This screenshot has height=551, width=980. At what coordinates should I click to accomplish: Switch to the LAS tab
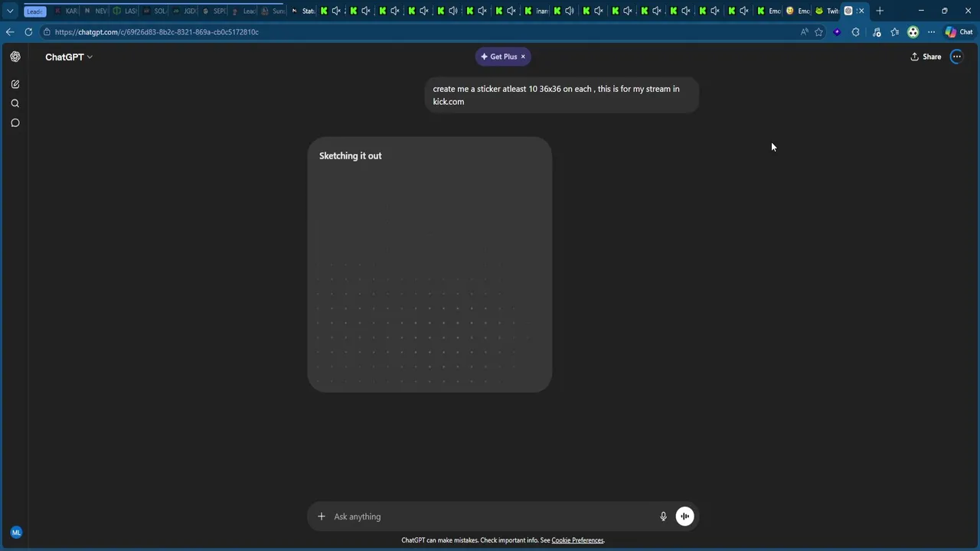click(125, 11)
